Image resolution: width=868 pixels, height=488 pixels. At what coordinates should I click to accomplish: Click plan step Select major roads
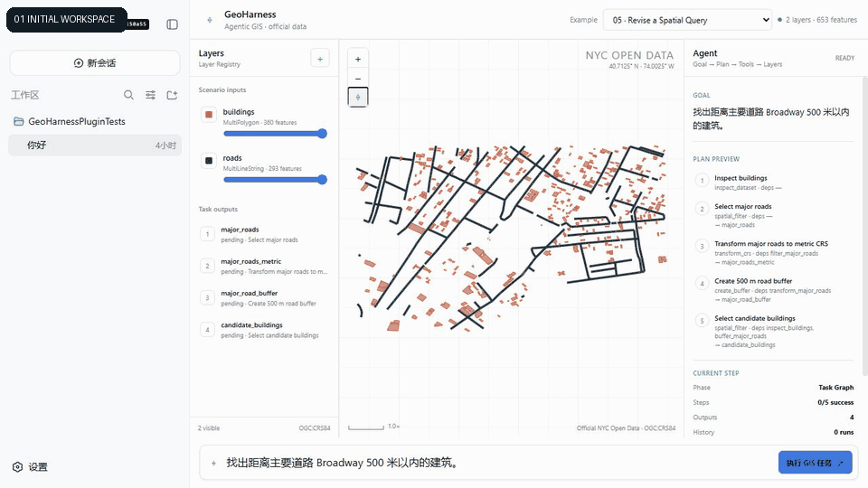773,215
